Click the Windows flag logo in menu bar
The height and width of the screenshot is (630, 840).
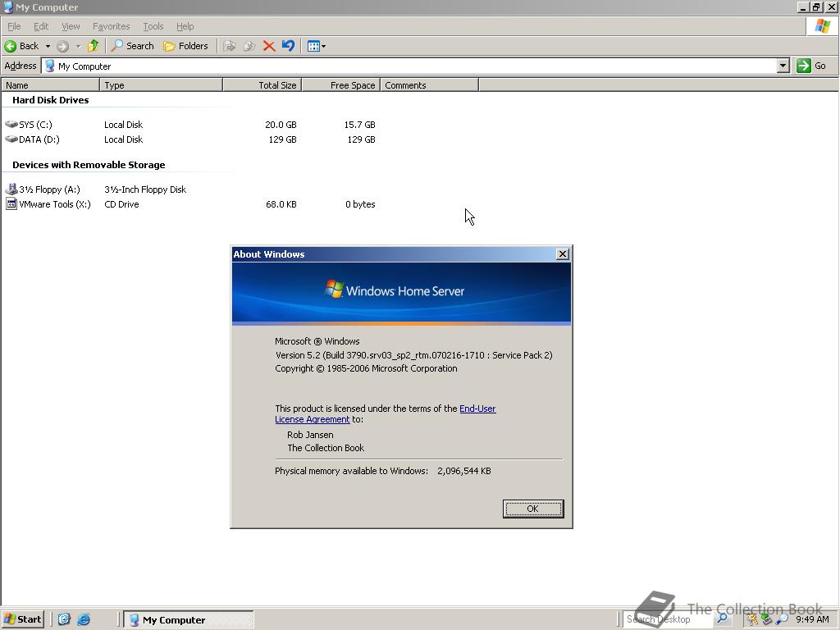(822, 26)
